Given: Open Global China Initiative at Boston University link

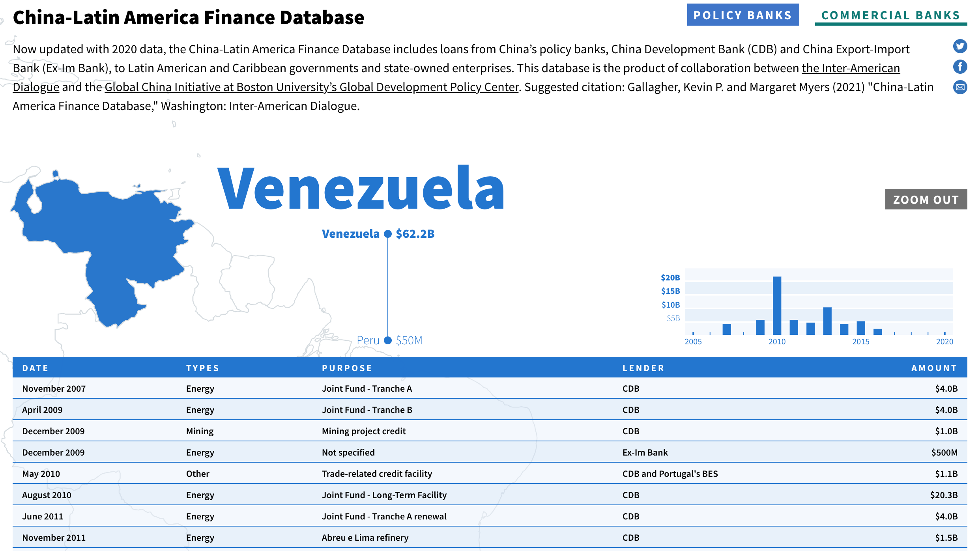Looking at the screenshot, I should [312, 87].
